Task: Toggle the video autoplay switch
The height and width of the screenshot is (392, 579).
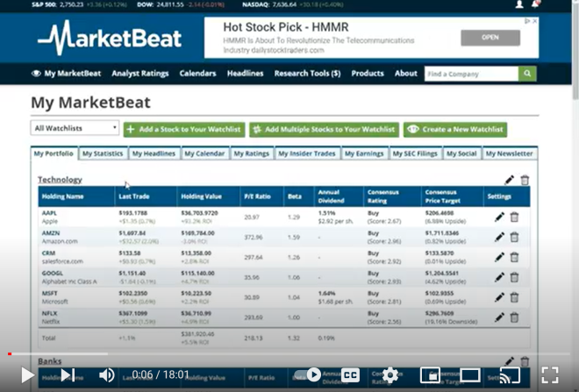Action: (312, 374)
